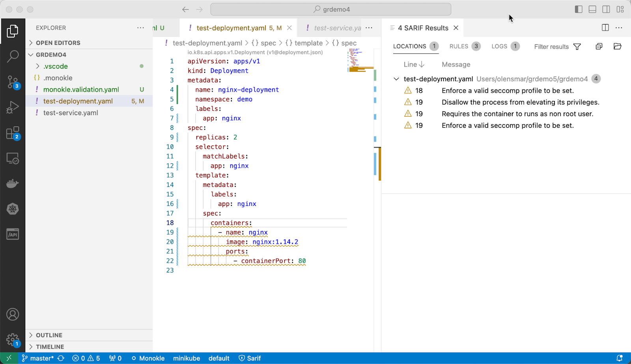Open the Source Control view

13,82
